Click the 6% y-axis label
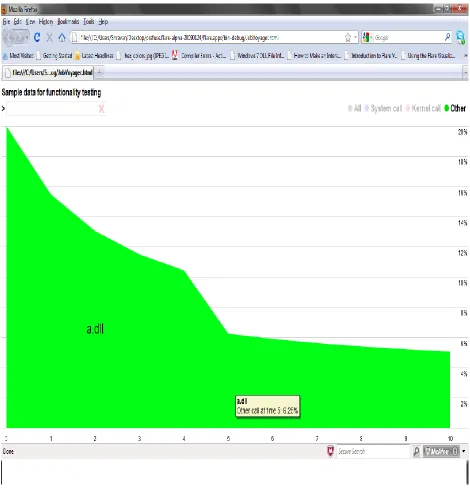This screenshot has width=470, height=493. [x=464, y=343]
